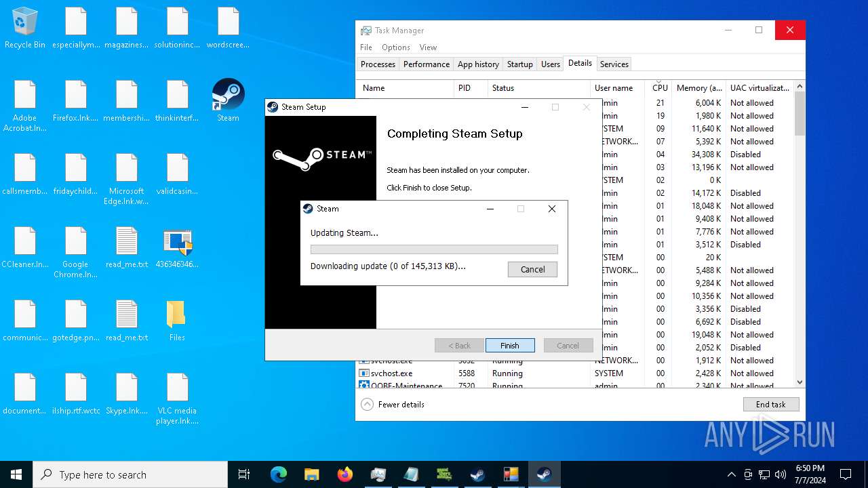The width and height of the screenshot is (868, 488).
Task: Click the Type here to search box
Action: point(130,474)
